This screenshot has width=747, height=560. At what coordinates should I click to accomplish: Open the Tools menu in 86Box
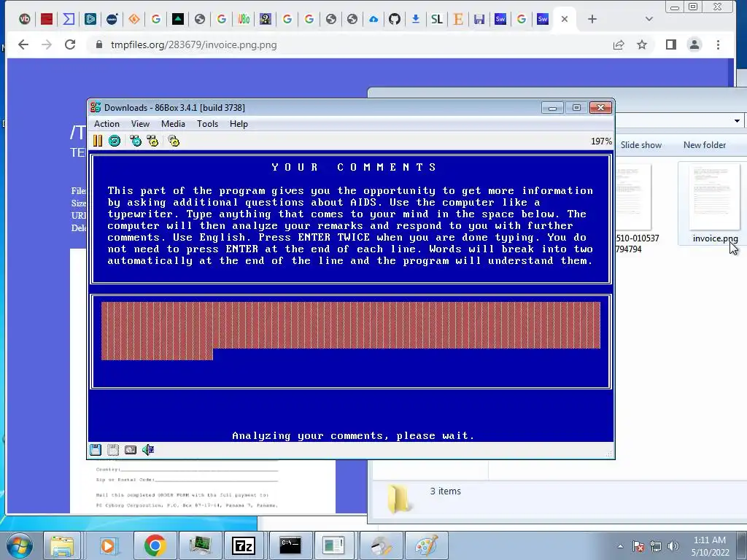[207, 124]
